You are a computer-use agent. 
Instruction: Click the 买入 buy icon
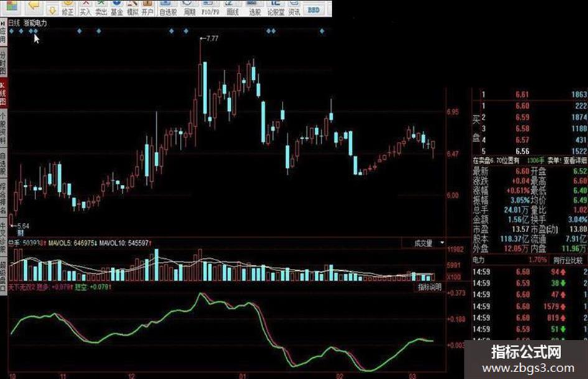tap(85, 8)
